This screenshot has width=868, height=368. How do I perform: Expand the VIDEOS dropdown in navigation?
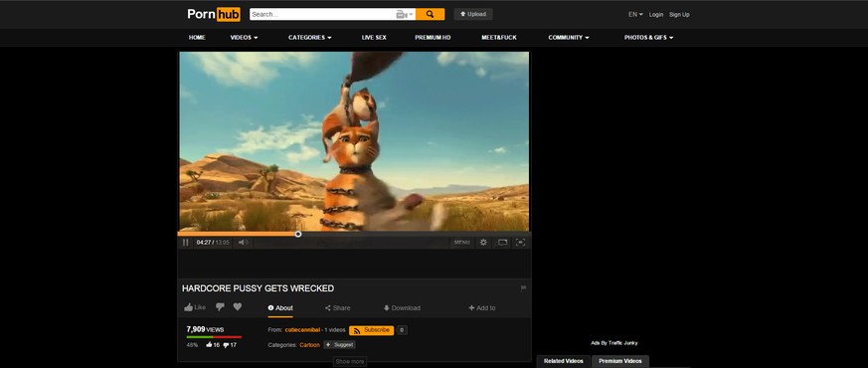[245, 38]
